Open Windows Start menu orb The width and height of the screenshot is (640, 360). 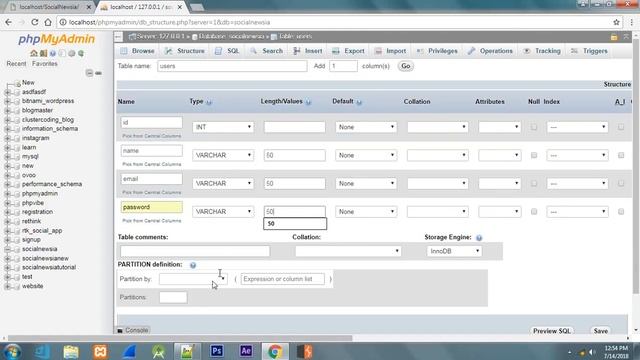pyautogui.click(x=13, y=351)
